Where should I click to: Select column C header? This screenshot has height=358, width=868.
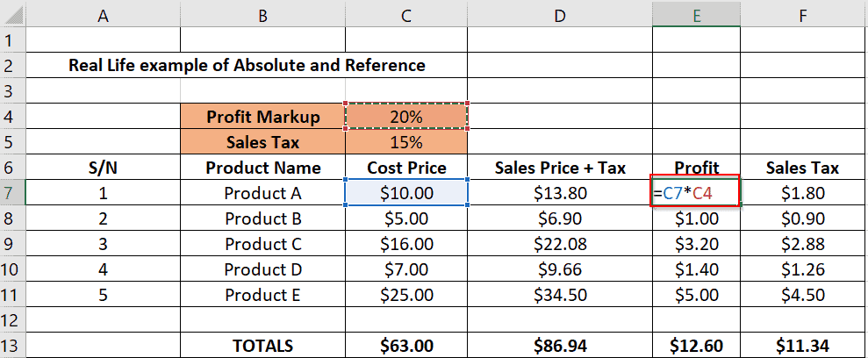[x=406, y=17]
